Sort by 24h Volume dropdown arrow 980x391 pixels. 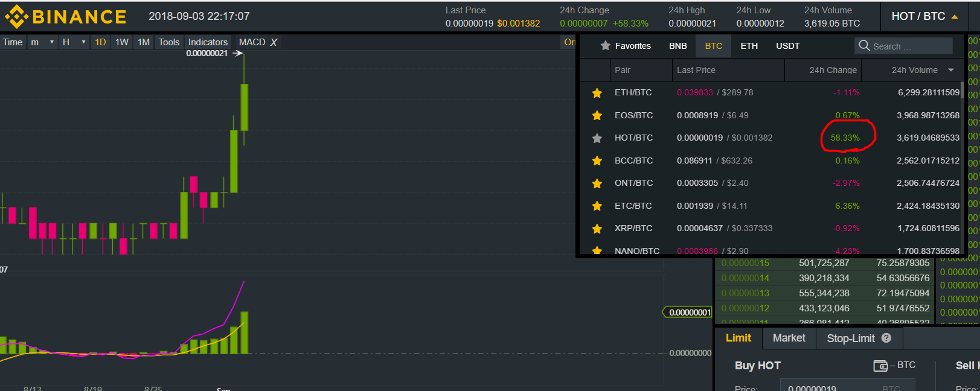tap(952, 70)
